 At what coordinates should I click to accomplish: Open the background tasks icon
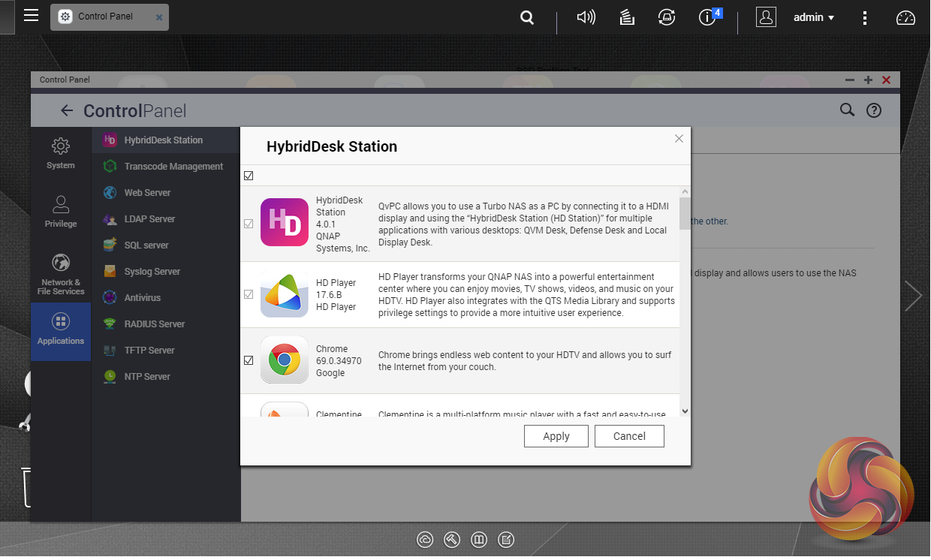point(628,17)
